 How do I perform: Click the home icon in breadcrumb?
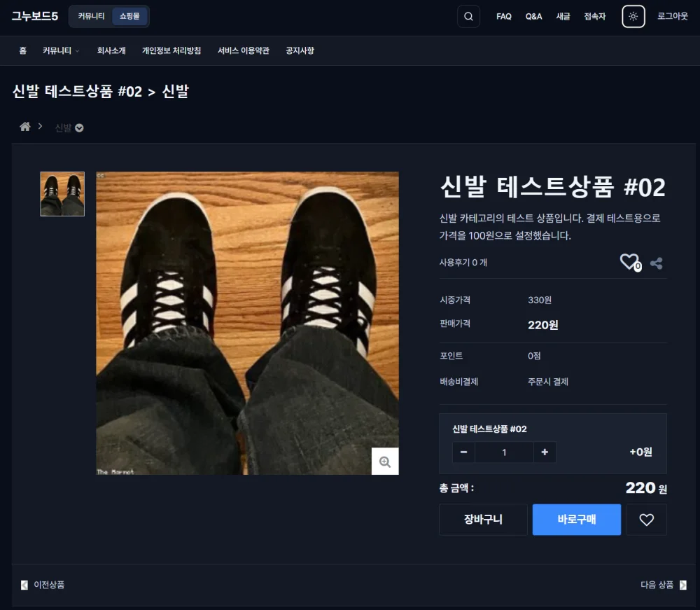pos(25,127)
